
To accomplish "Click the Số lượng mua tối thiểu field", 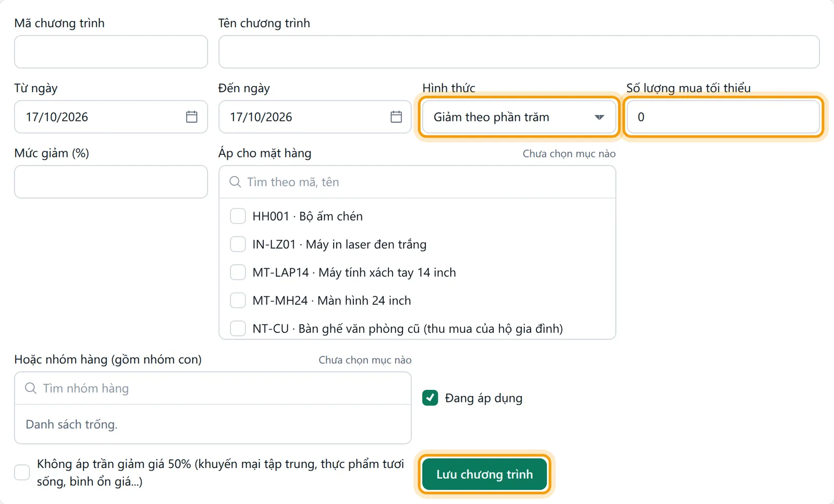I will [x=723, y=117].
